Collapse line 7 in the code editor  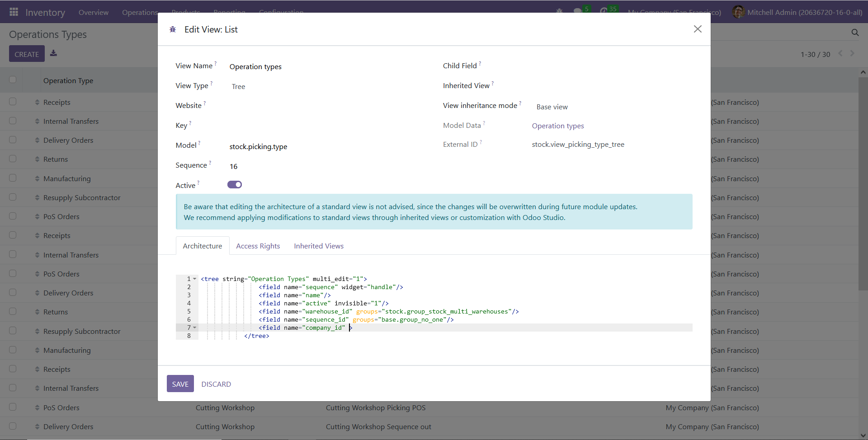pyautogui.click(x=195, y=327)
